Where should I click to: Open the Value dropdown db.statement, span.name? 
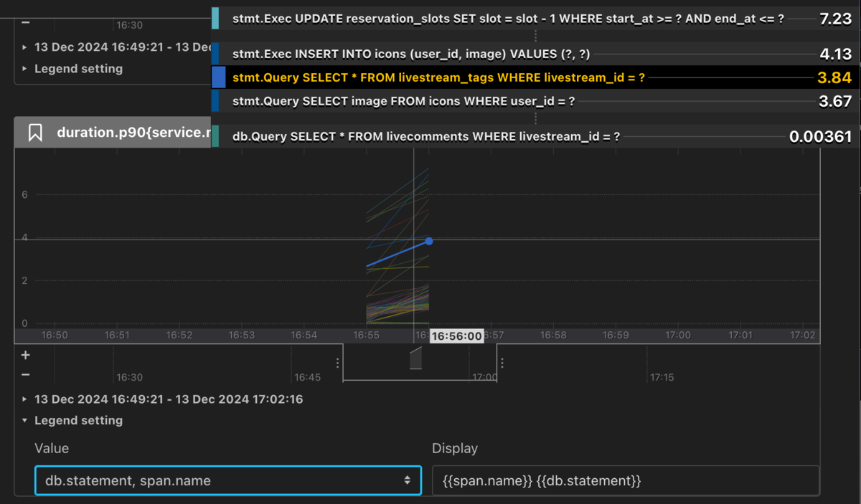tap(228, 480)
